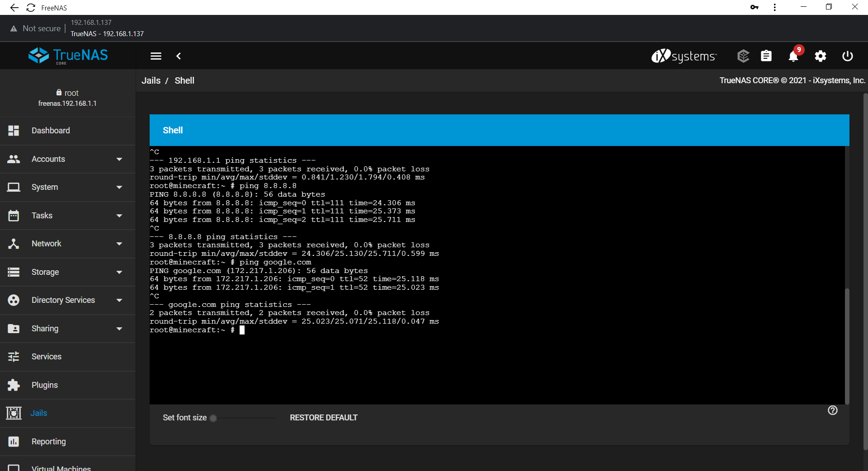
Task: Click the Sharing folder icon
Action: click(14, 329)
